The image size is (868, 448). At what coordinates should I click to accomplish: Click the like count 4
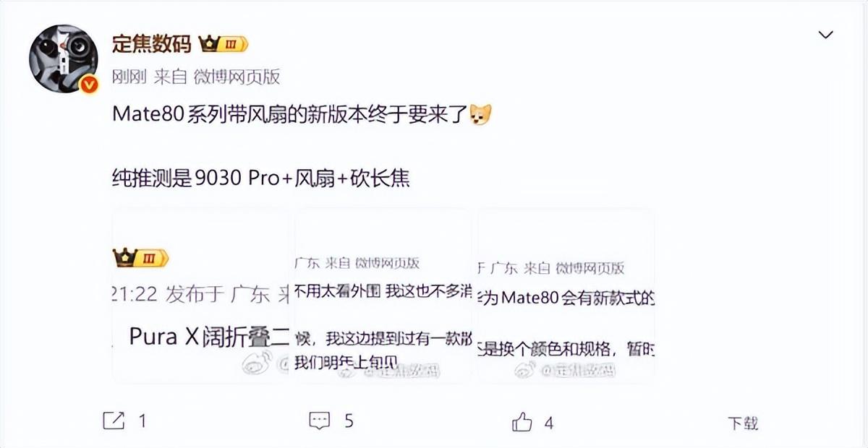(549, 421)
